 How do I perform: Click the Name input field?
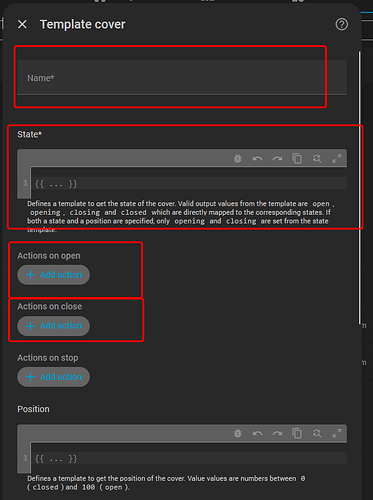pyautogui.click(x=182, y=78)
